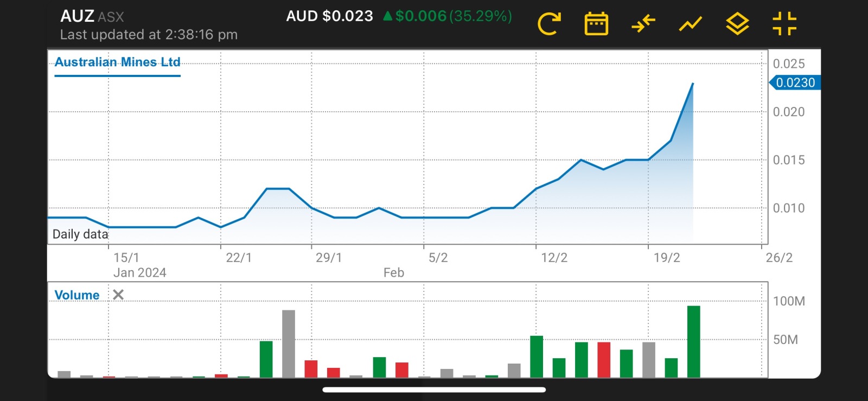Exit fullscreen with the collapse icon

point(784,24)
